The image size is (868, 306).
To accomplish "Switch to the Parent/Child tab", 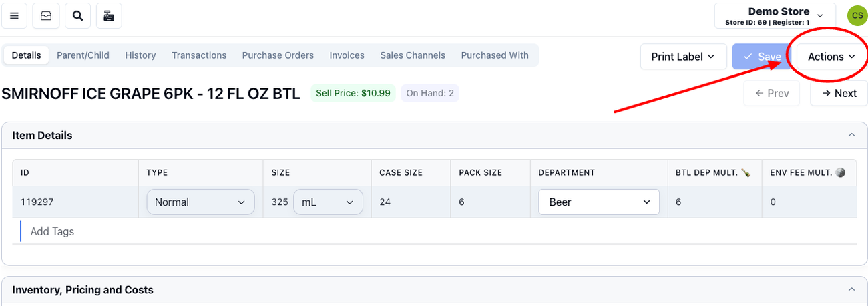I will point(83,55).
